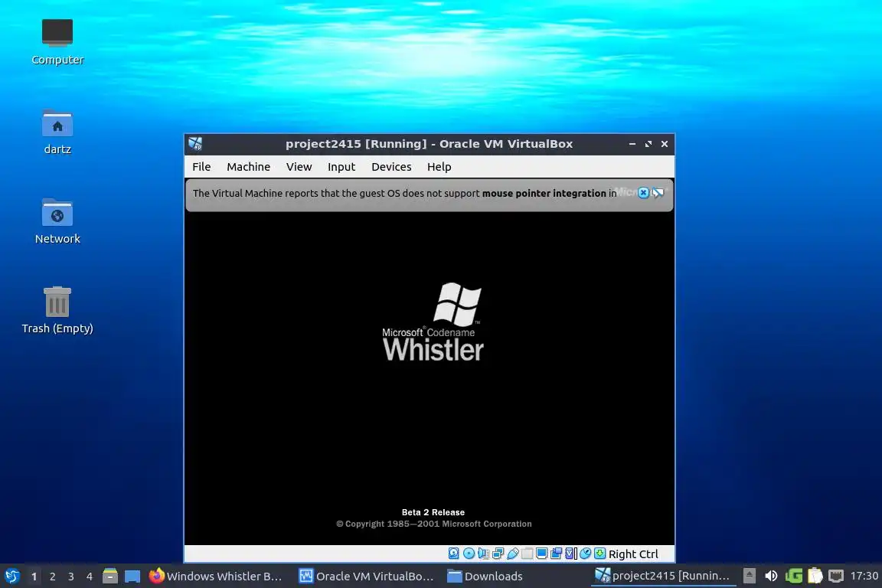Click the virtualization CPU indicator icon
This screenshot has height=588, width=882.
click(x=571, y=554)
